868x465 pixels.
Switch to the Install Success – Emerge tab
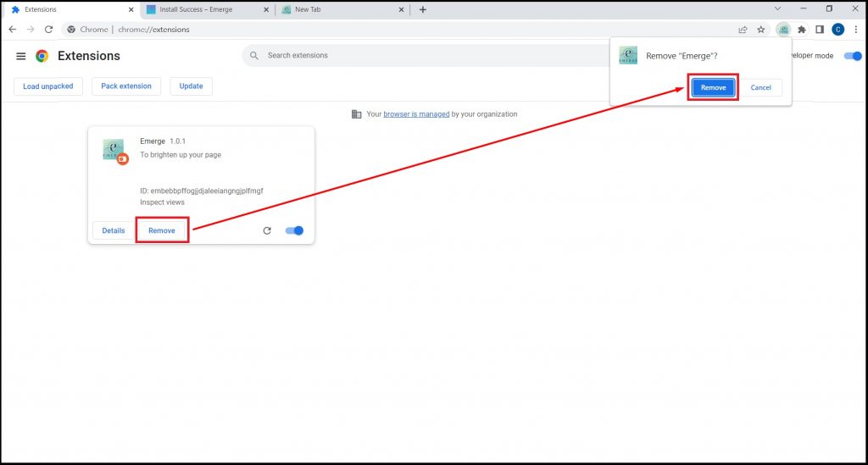pos(207,9)
